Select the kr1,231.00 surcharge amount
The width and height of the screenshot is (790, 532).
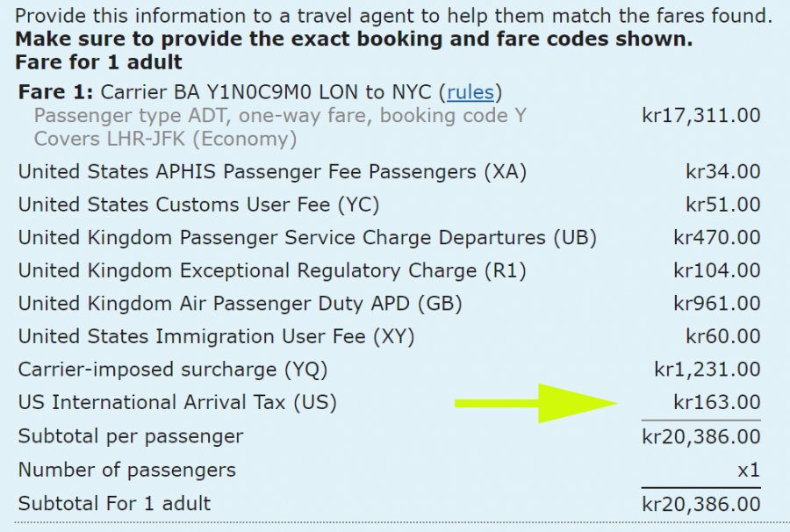click(707, 370)
